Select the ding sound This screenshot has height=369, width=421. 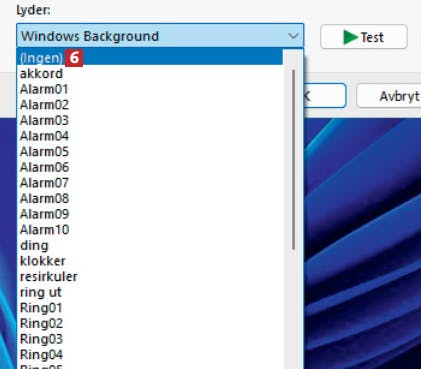pos(150,245)
